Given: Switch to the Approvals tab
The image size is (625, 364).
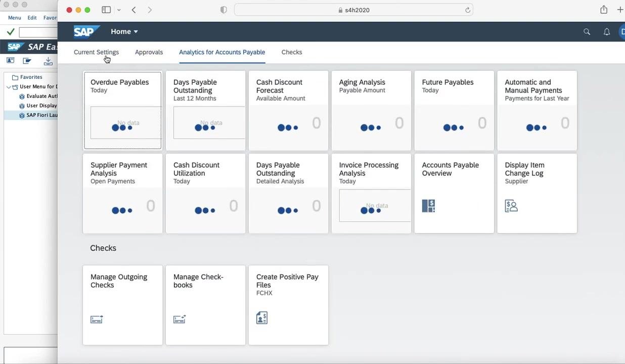Looking at the screenshot, I should [x=149, y=52].
